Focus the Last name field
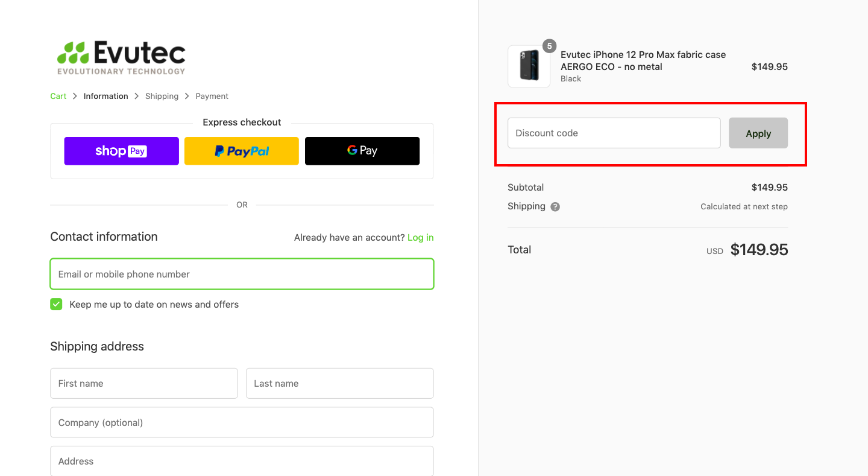868x476 pixels. [340, 383]
